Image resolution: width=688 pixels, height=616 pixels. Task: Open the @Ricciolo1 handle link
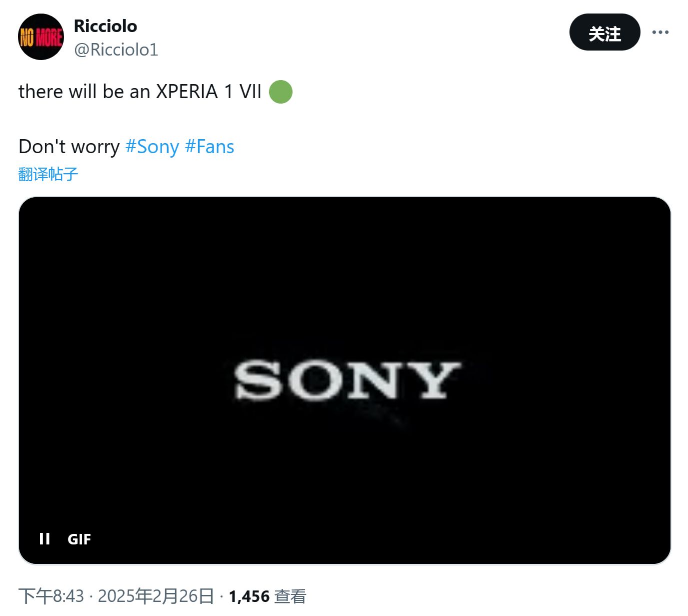(116, 50)
